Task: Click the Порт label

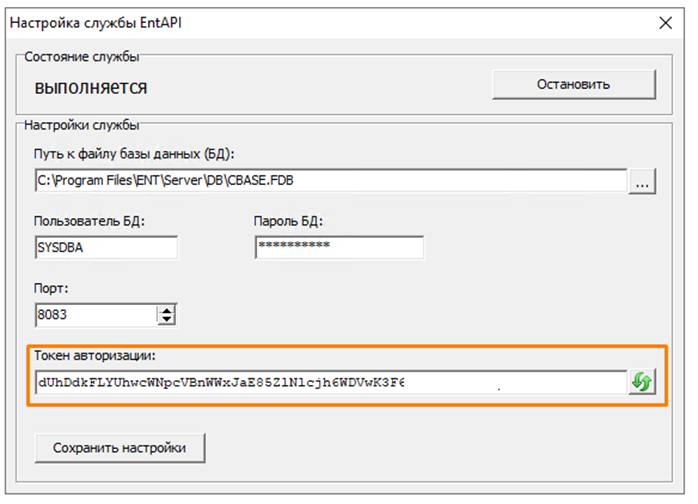Action: click(51, 288)
